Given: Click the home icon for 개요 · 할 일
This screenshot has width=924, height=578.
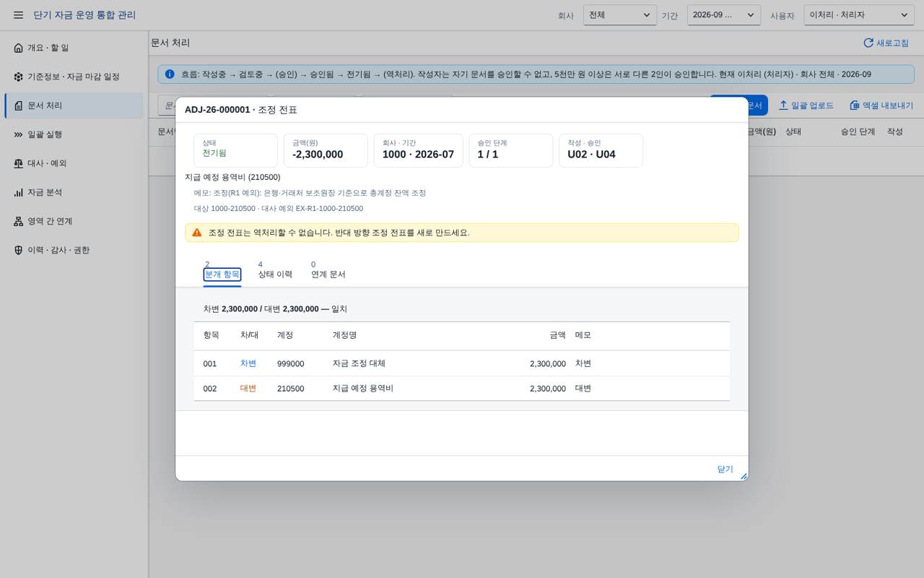Looking at the screenshot, I should click(19, 48).
